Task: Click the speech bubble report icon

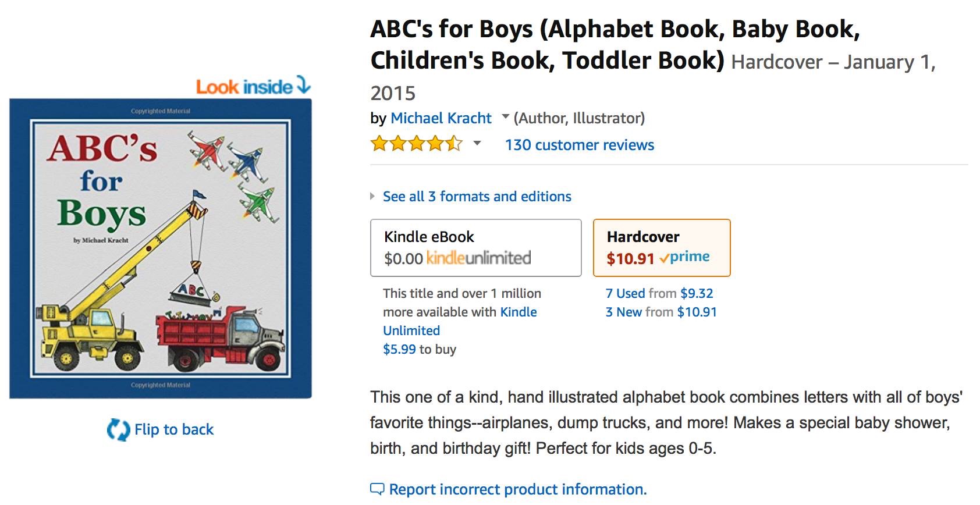Action: (377, 489)
